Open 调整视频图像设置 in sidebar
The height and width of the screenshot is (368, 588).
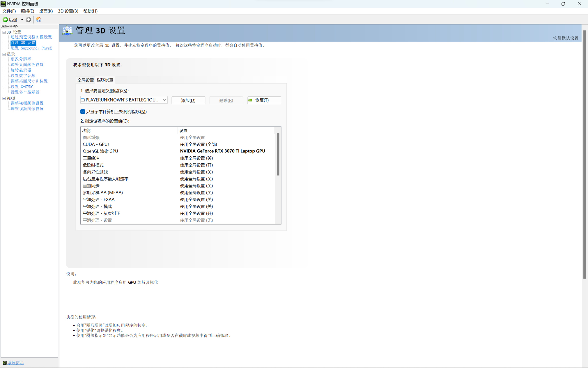click(27, 109)
